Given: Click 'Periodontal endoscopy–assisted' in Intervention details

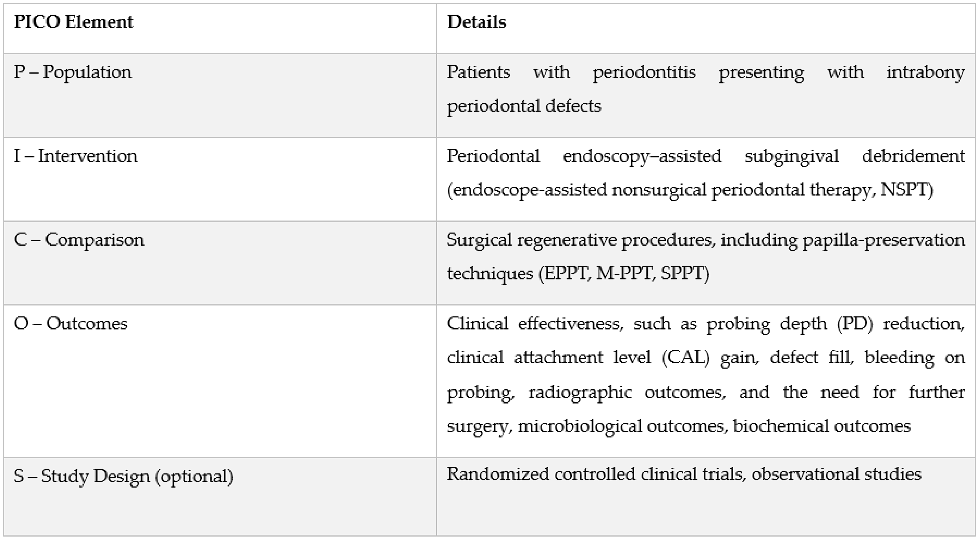Looking at the screenshot, I should tap(584, 156).
